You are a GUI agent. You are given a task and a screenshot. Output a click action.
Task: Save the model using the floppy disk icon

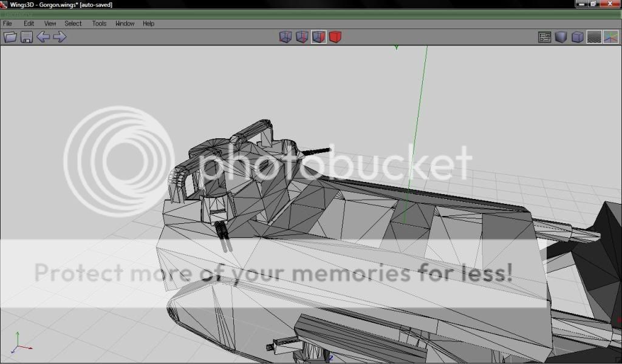27,37
